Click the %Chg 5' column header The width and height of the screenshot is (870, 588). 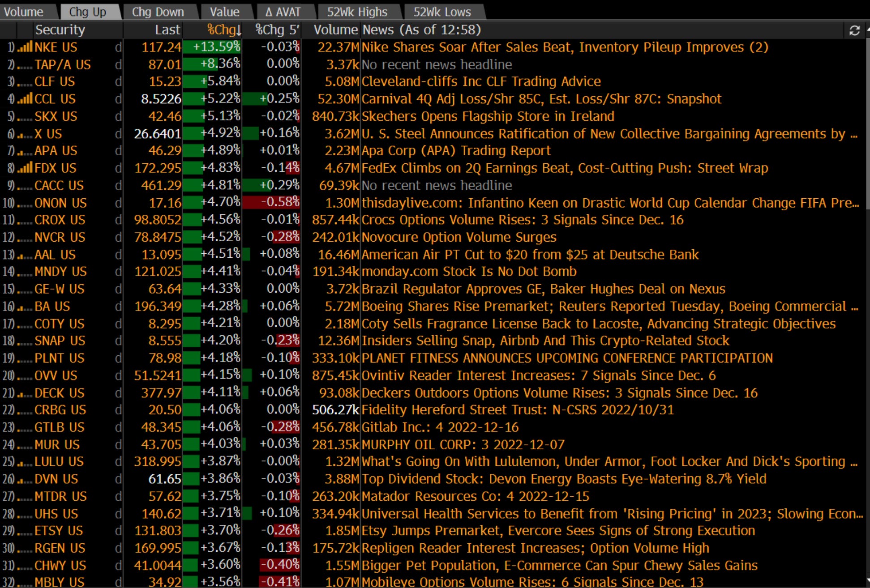[x=277, y=30]
